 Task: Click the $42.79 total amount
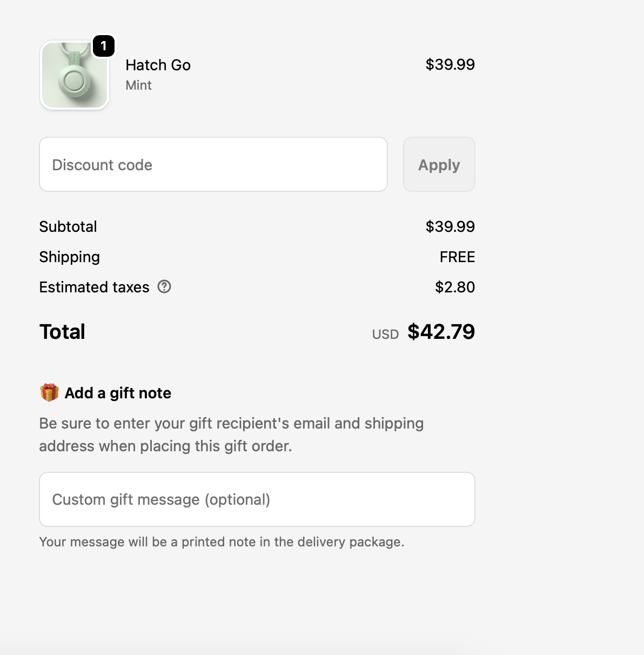pos(441,332)
